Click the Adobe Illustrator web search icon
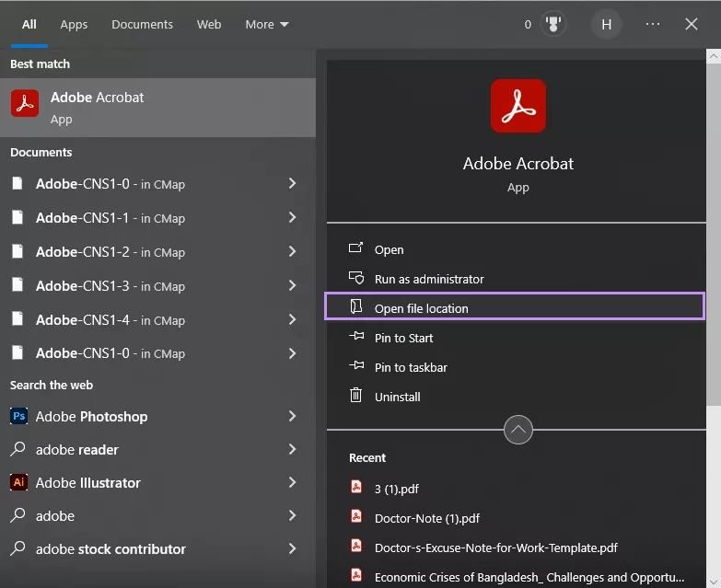 point(18,483)
